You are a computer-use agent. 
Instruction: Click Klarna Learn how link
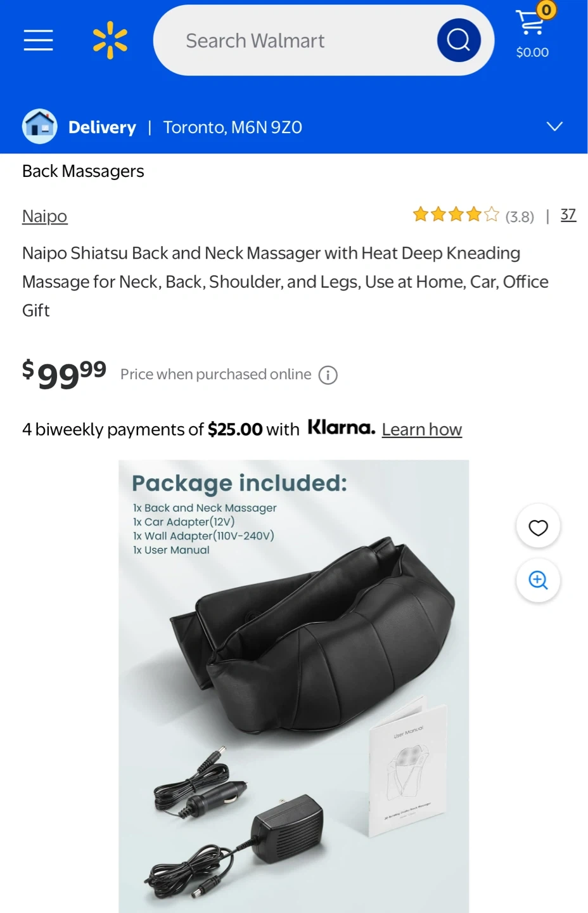[x=422, y=429]
